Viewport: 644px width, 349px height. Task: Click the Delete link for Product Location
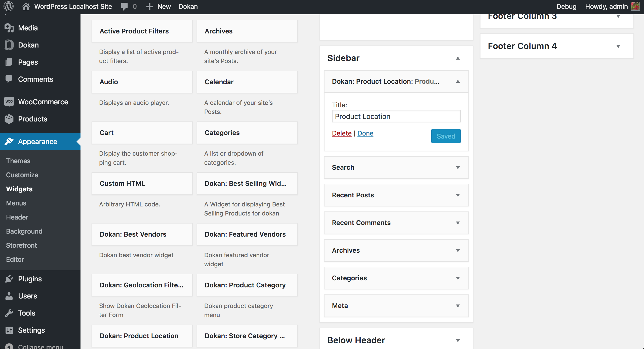pyautogui.click(x=341, y=133)
